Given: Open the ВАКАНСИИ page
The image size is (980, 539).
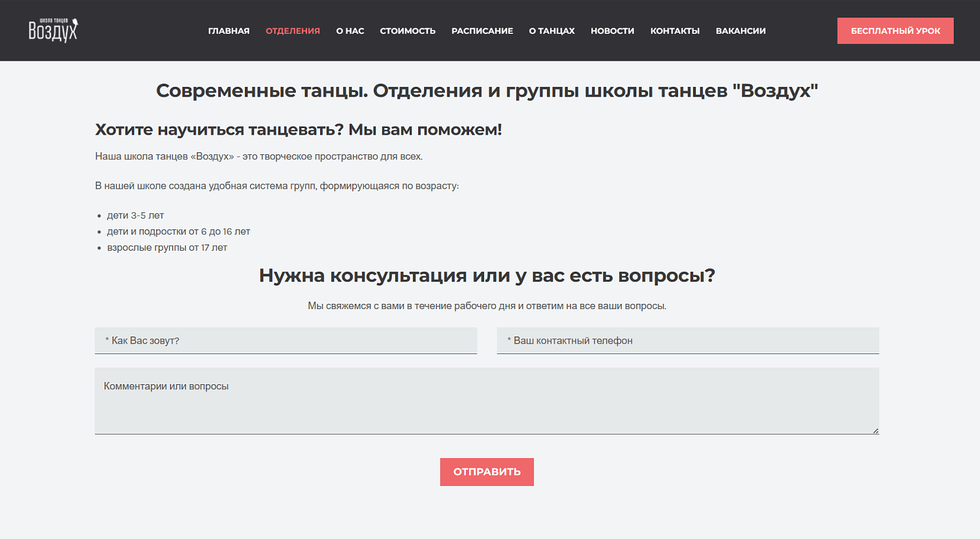Looking at the screenshot, I should 740,31.
